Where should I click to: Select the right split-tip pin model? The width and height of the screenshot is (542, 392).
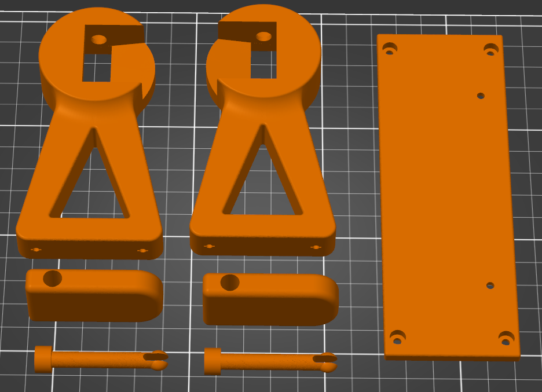coord(270,361)
